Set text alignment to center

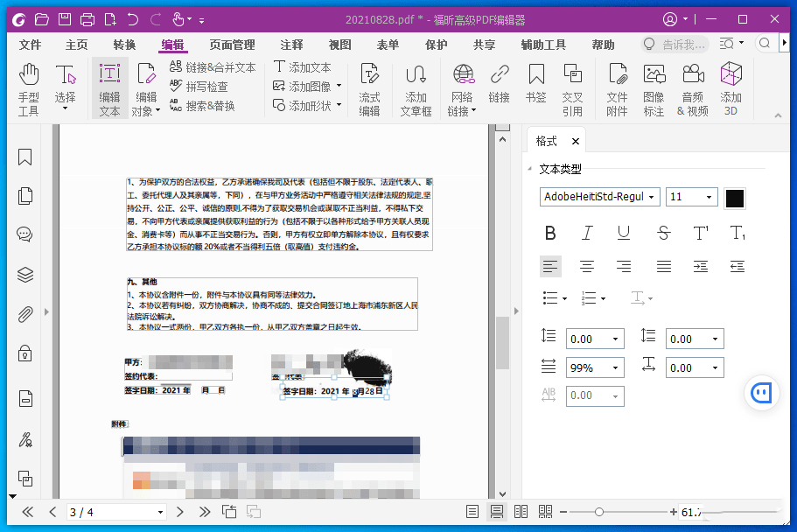[587, 266]
